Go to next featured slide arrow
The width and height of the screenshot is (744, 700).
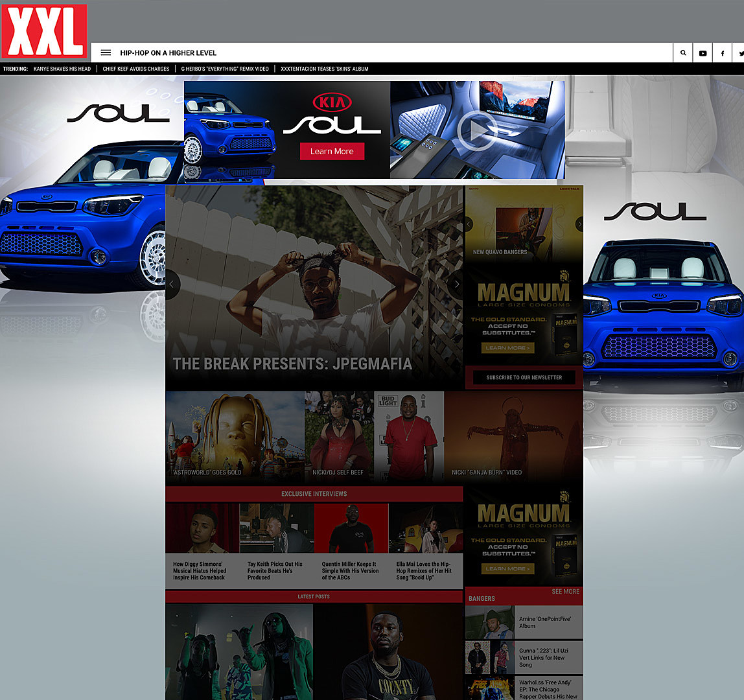click(456, 285)
